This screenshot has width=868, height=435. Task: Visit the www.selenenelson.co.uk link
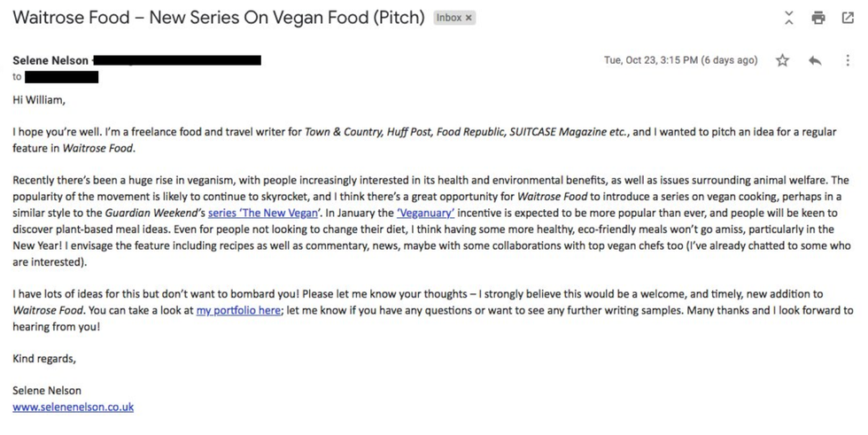[73, 408]
